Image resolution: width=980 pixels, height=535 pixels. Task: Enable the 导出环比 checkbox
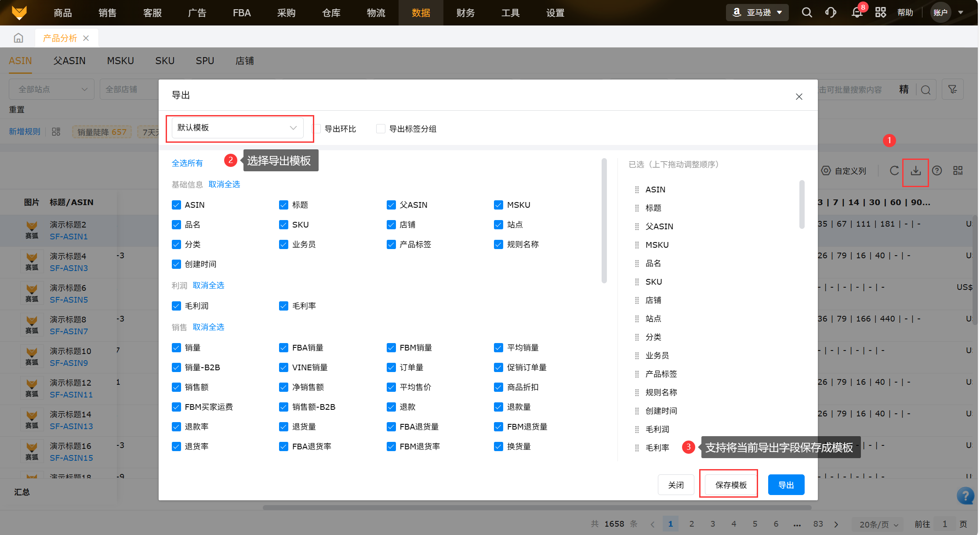[x=317, y=129]
